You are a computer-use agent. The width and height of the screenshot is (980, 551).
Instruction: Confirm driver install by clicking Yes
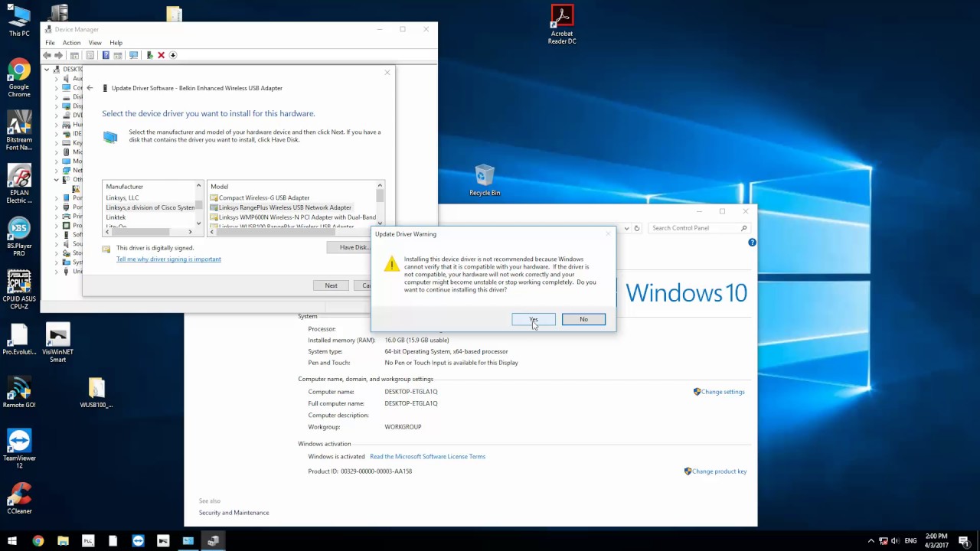(534, 319)
